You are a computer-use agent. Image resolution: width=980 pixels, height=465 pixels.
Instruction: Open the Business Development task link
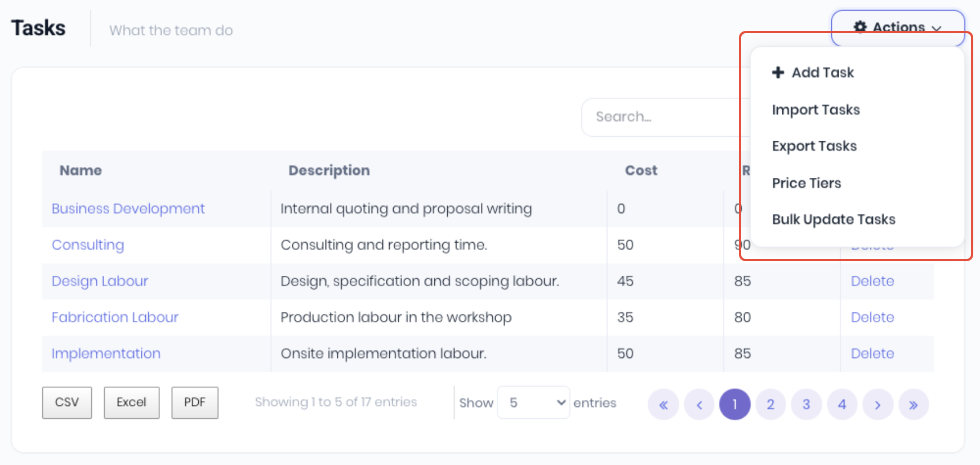pos(128,209)
